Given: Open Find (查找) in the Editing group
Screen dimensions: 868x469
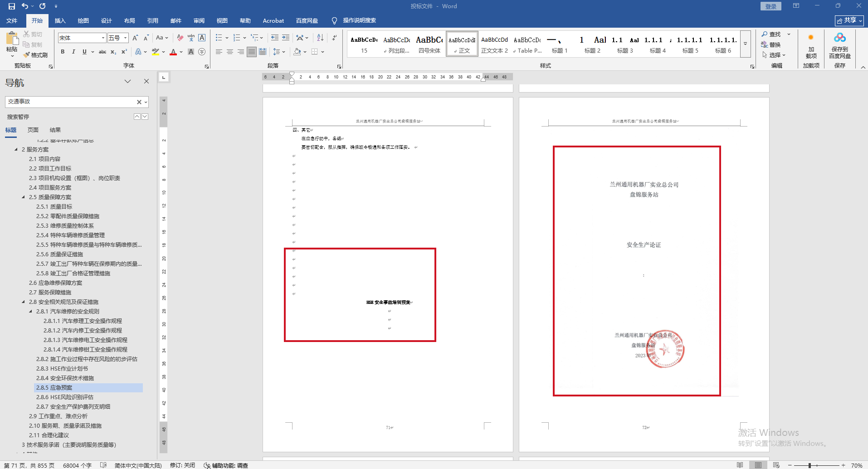Looking at the screenshot, I should (771, 34).
